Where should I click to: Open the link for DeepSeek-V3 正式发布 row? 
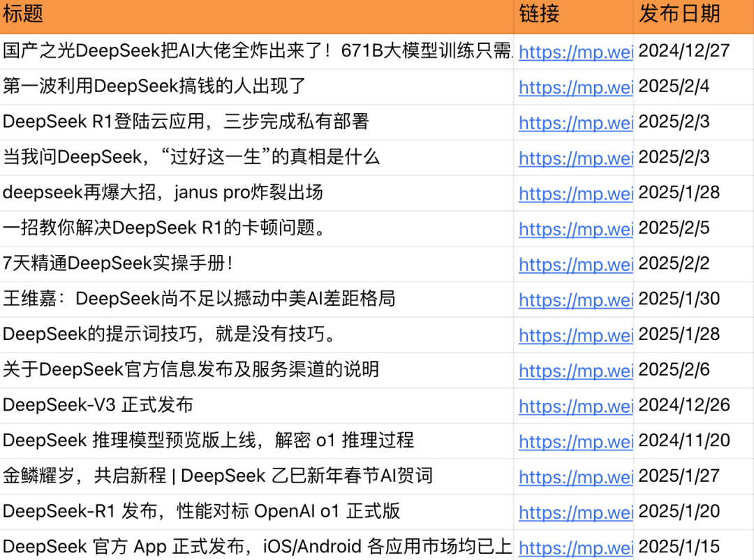click(575, 406)
